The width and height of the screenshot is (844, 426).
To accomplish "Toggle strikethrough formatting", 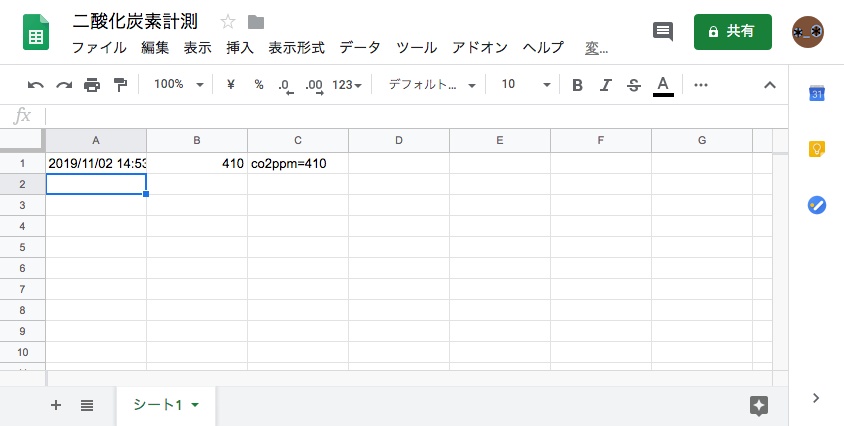I will pos(633,85).
